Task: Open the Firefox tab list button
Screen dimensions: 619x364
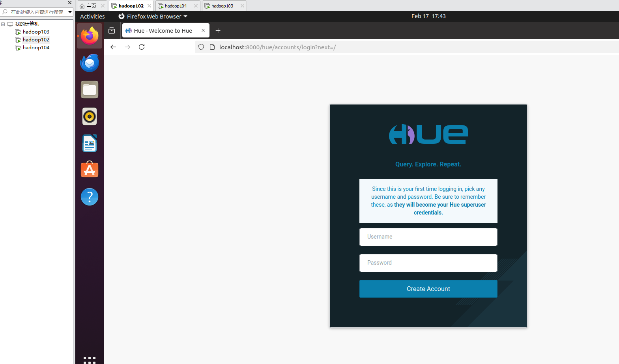Action: tap(112, 30)
